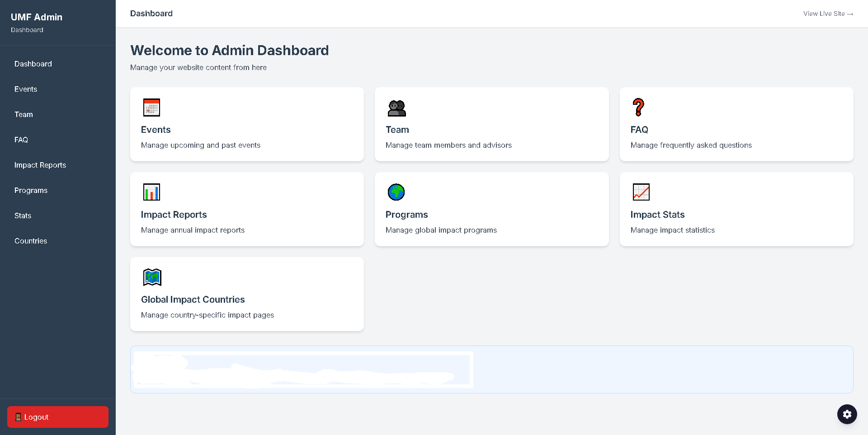
Task: Navigate to FAQ in the sidebar
Action: coord(21,140)
